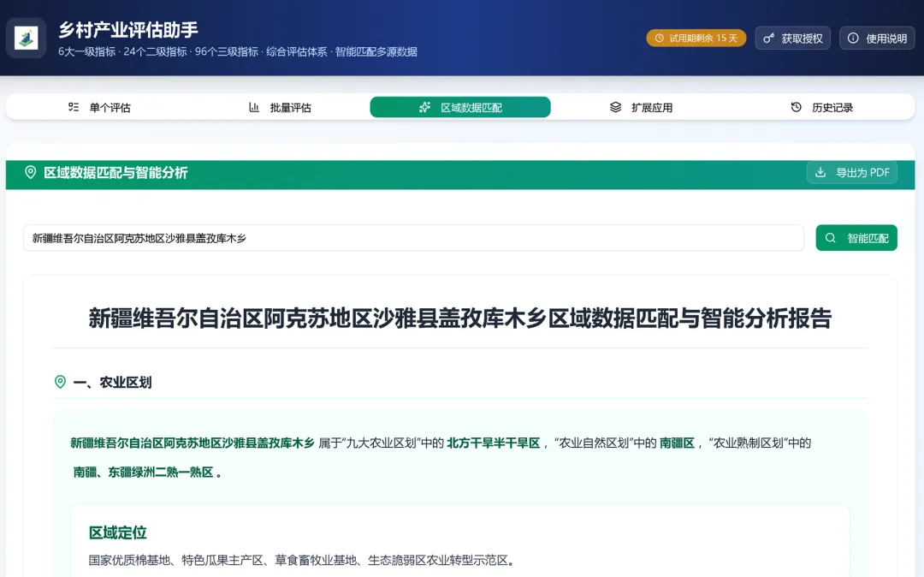Click the 获取授权 button
This screenshot has height=577, width=924.
point(792,39)
